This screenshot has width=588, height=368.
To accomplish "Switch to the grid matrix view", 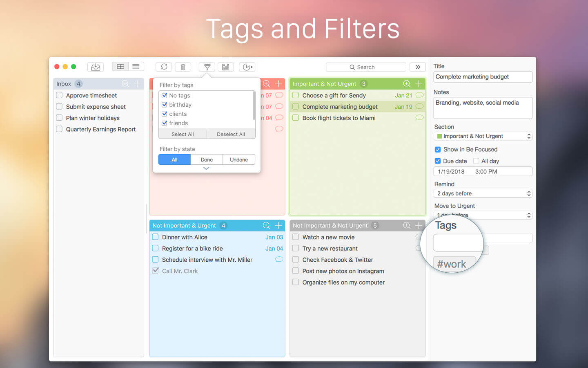I will pyautogui.click(x=120, y=67).
